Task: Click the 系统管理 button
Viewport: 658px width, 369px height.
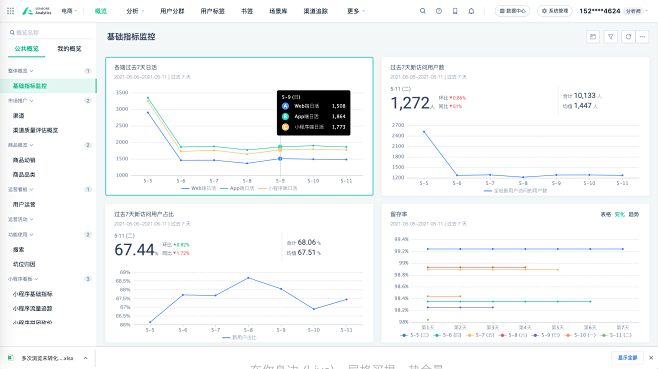Action: point(555,11)
